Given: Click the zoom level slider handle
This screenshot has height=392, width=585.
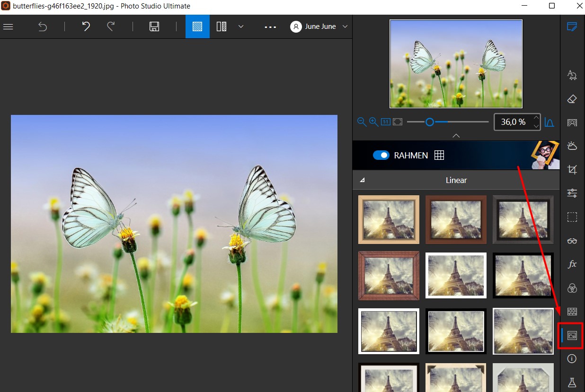Looking at the screenshot, I should coord(430,122).
